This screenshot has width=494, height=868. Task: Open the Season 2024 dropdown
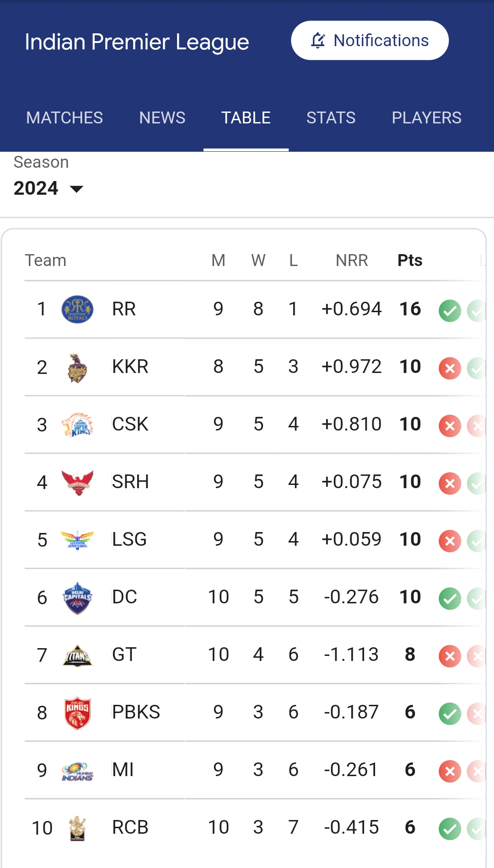point(48,188)
